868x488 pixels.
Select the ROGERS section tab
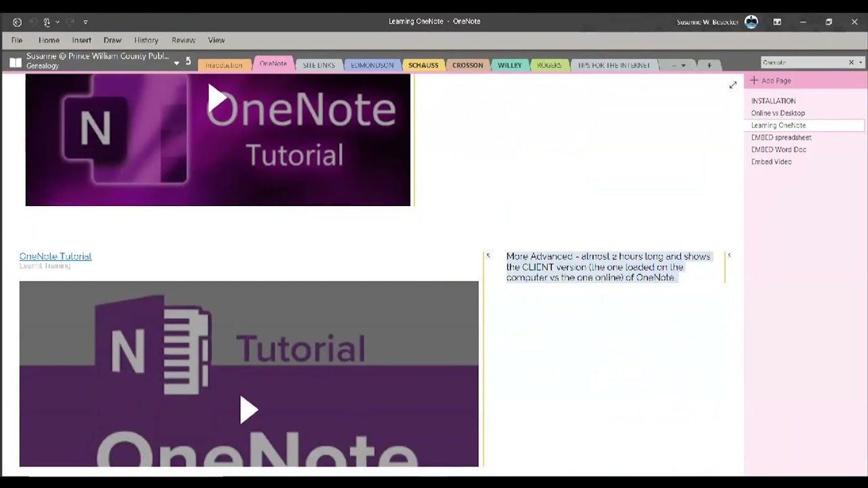(x=549, y=65)
